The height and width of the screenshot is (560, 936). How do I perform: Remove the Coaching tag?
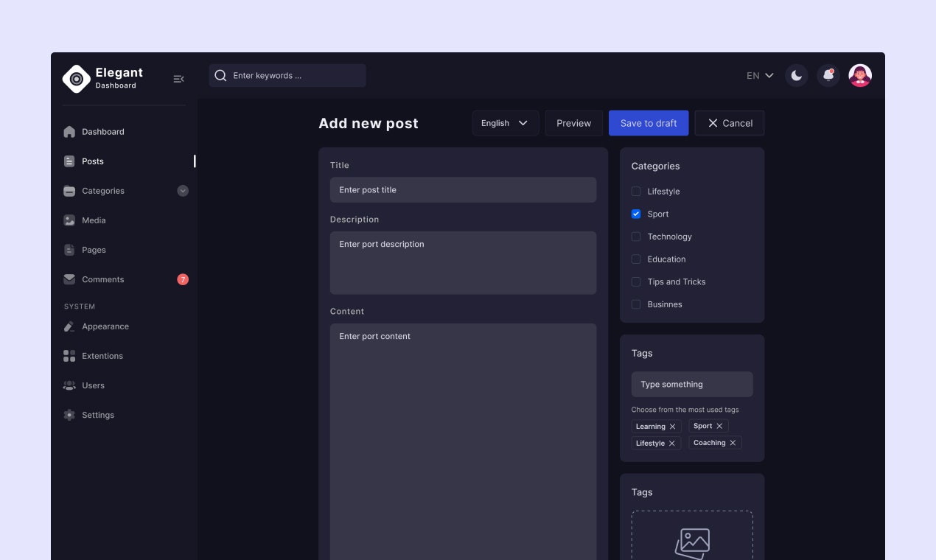coord(734,443)
